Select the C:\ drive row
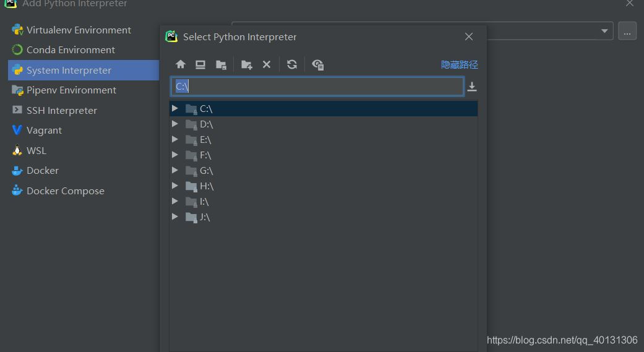Screen dimensions: 644x352 [324, 108]
